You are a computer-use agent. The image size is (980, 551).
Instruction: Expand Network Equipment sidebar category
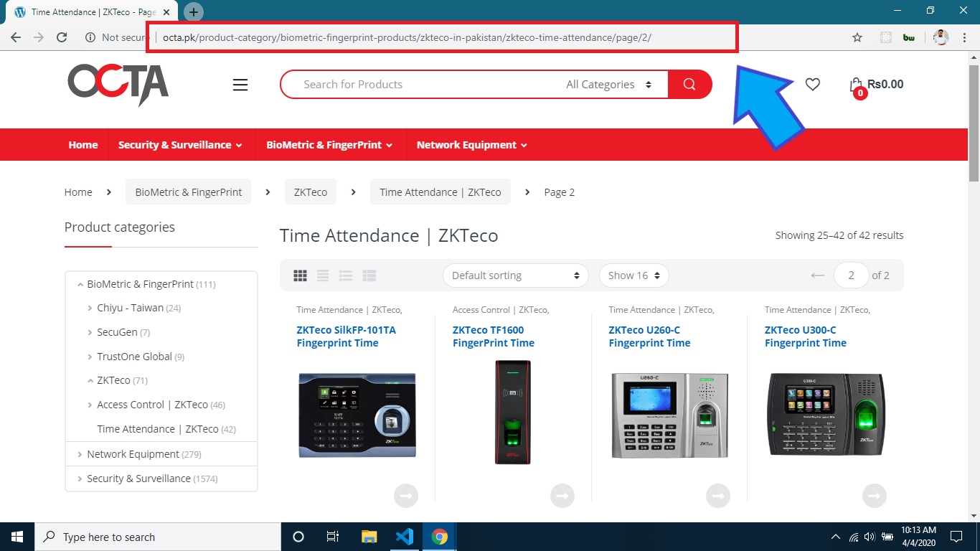pyautogui.click(x=80, y=454)
